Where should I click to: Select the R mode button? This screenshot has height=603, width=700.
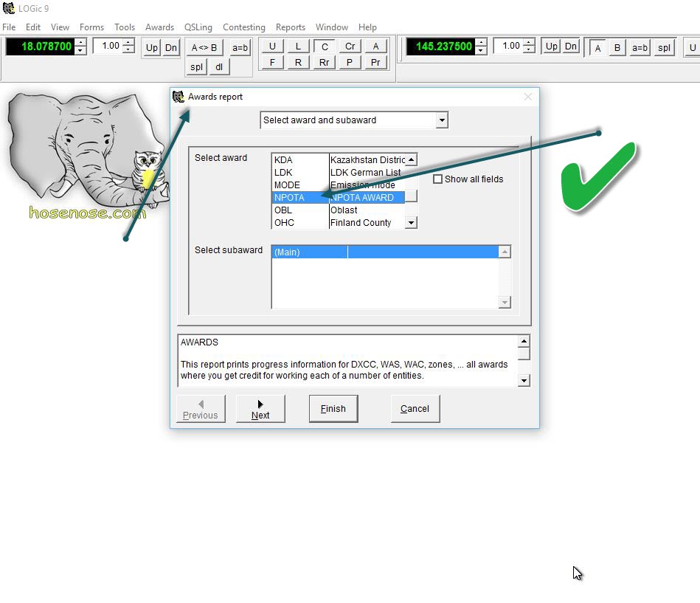298,63
